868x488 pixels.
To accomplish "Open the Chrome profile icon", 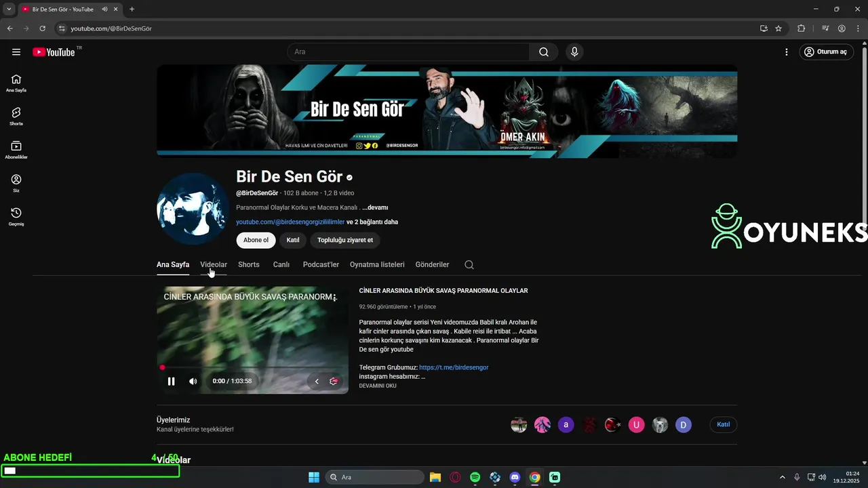I will point(842,28).
